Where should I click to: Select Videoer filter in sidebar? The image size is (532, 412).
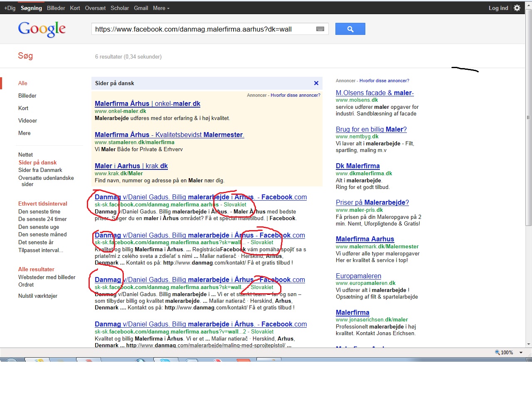coord(27,120)
